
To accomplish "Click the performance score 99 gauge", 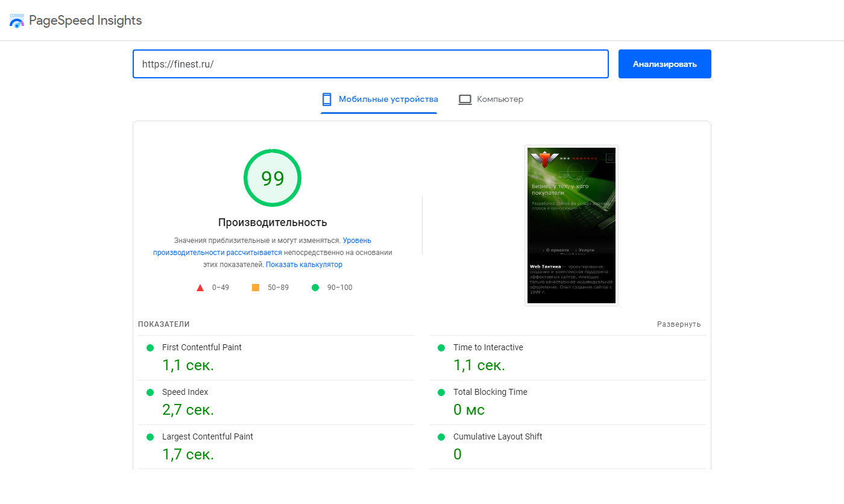I will coord(272,178).
